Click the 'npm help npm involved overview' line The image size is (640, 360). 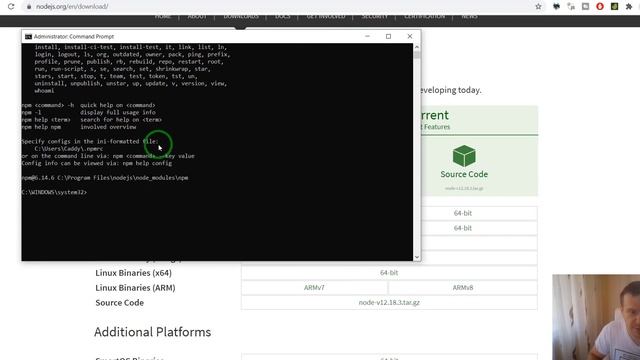pyautogui.click(x=79, y=127)
